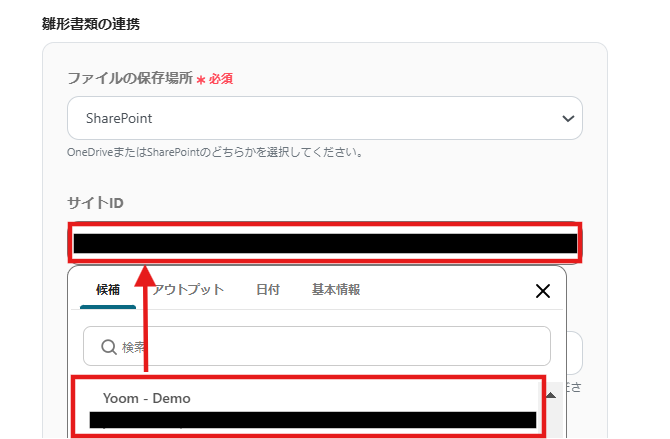The width and height of the screenshot is (670, 439).
Task: Click the magnifier search icon
Action: (109, 347)
